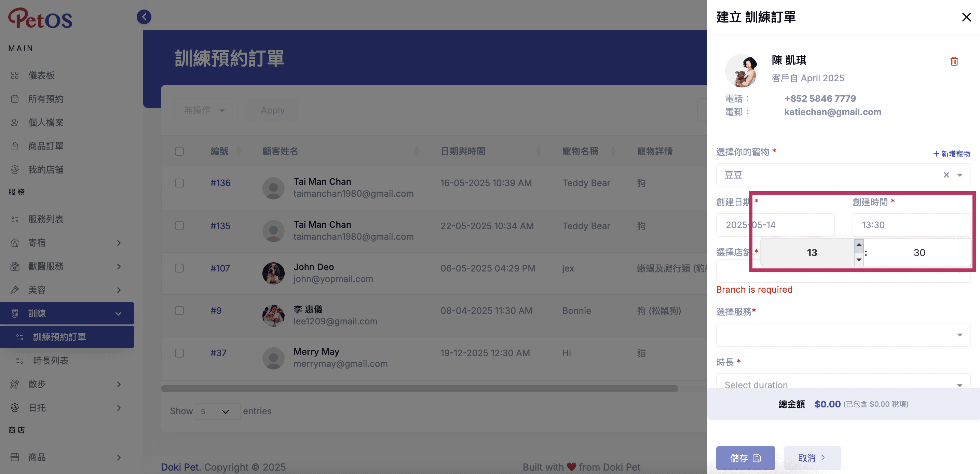Open 我的店舖 in the sidebar
This screenshot has height=474, width=980.
46,169
